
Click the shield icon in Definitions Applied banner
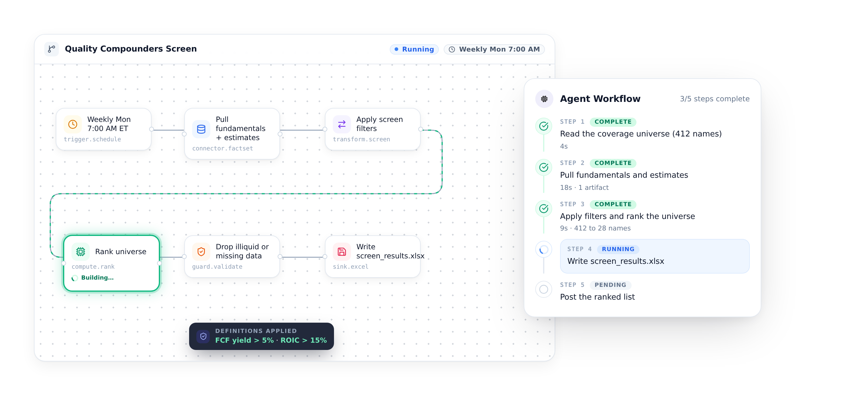[x=203, y=336]
